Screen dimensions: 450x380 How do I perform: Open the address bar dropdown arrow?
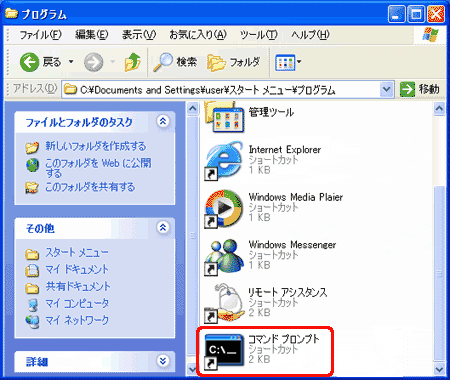tap(386, 89)
